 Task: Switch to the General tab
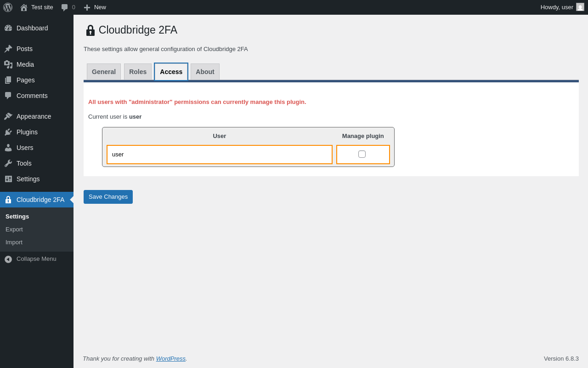click(104, 72)
